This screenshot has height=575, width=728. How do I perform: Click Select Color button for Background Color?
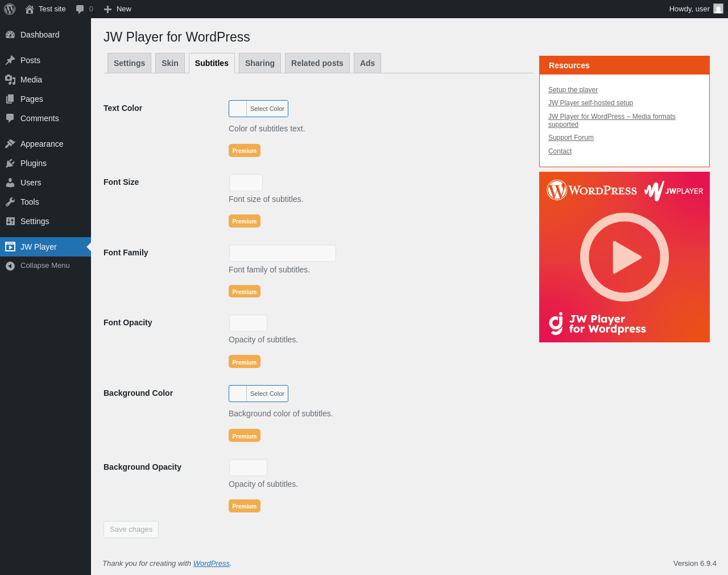pos(267,394)
